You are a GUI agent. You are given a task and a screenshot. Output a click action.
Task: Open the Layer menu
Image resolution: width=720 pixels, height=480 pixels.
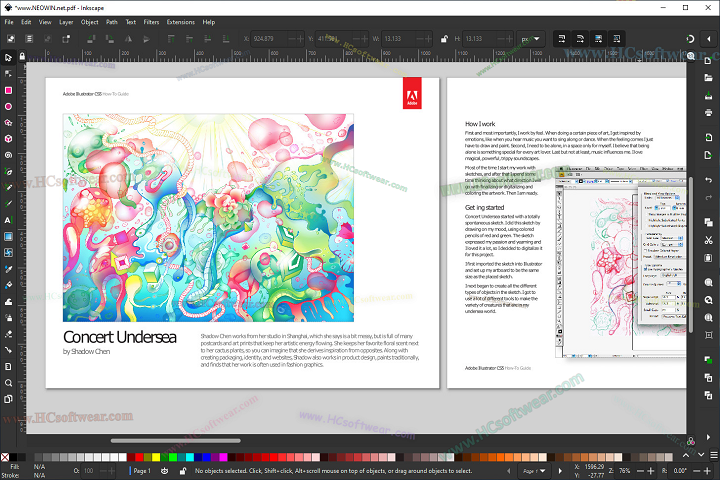[66, 22]
